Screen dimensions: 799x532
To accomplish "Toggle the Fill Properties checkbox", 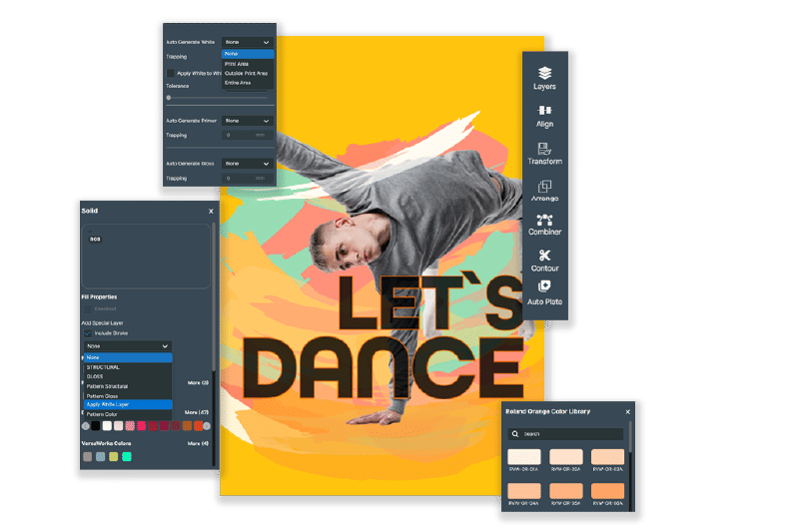I will pos(87,308).
